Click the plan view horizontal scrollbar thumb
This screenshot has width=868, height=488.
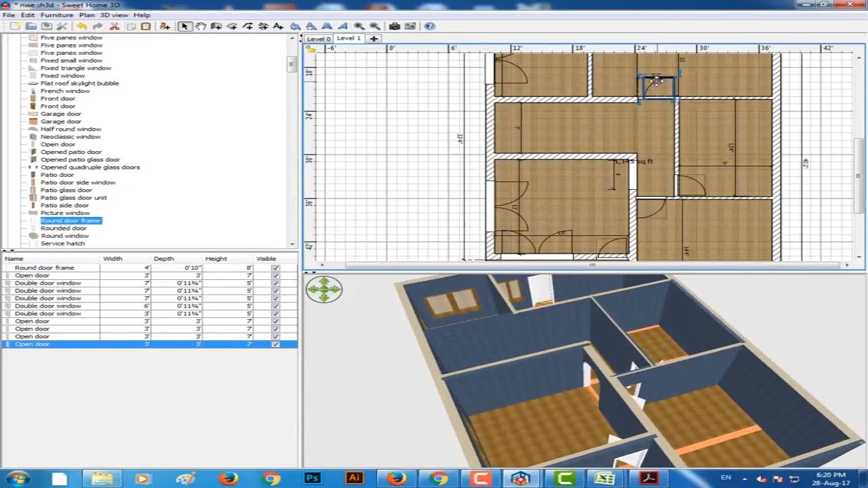(592, 265)
